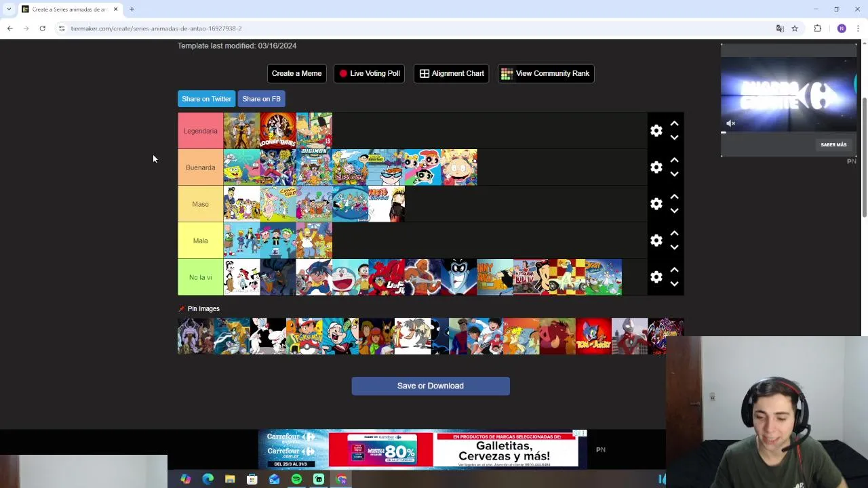Viewport: 868px width, 488px height.
Task: Click Save or Download button
Action: pyautogui.click(x=431, y=386)
